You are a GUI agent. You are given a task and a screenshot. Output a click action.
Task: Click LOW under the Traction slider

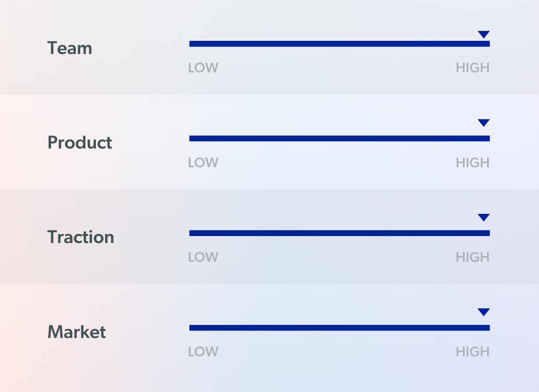coord(203,257)
